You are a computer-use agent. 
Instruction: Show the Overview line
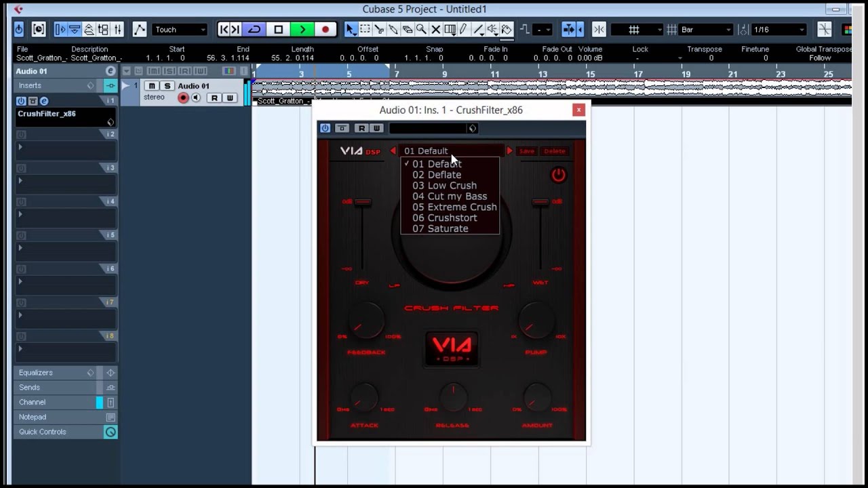[89, 30]
